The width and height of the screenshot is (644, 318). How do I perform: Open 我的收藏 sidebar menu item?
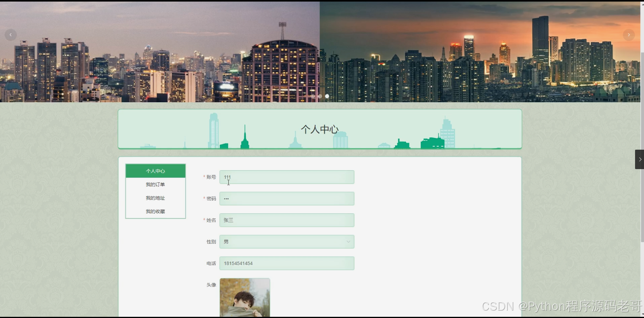(155, 211)
